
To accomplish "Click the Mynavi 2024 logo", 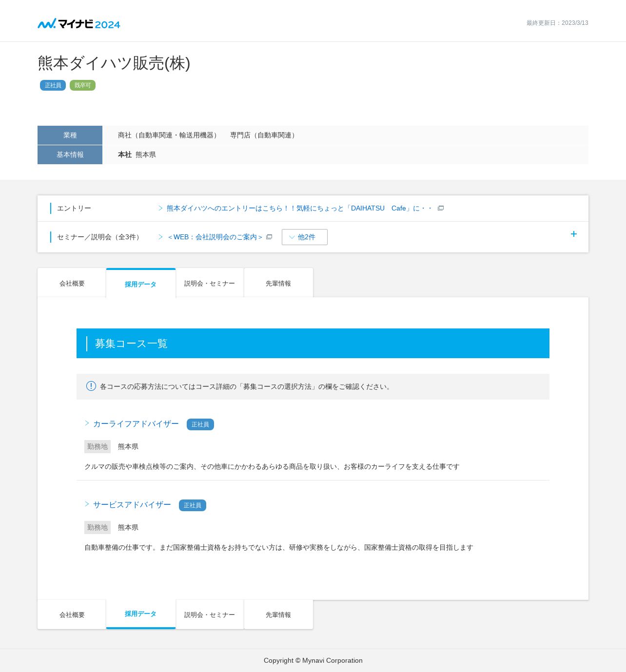I will [x=79, y=23].
